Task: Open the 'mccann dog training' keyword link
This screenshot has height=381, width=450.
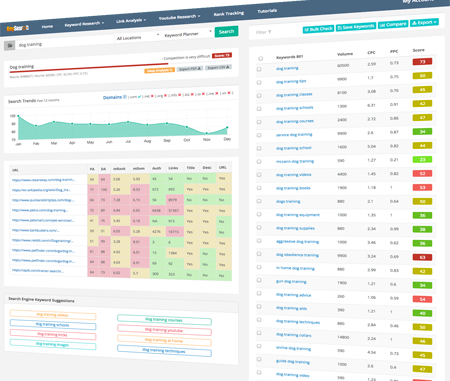Action: point(295,161)
